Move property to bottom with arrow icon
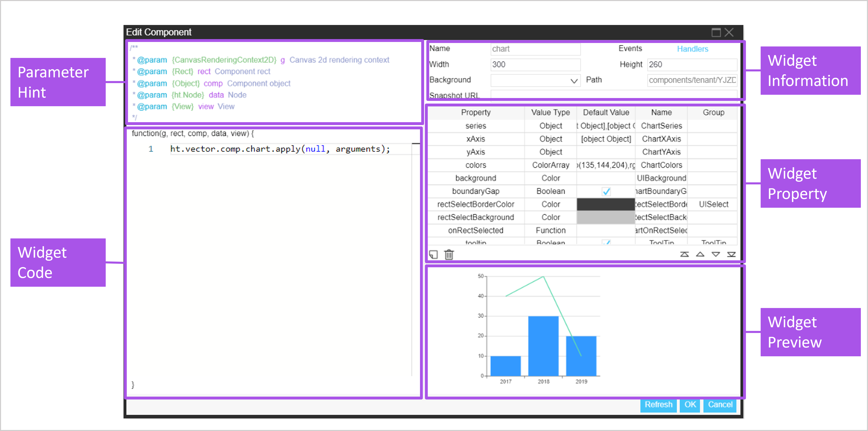The image size is (868, 431). (x=731, y=255)
